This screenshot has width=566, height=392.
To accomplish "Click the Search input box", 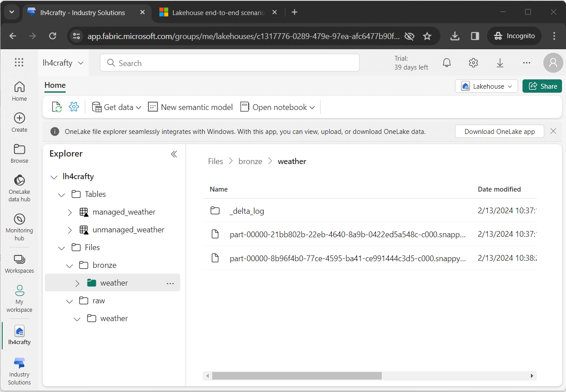I will [x=230, y=63].
